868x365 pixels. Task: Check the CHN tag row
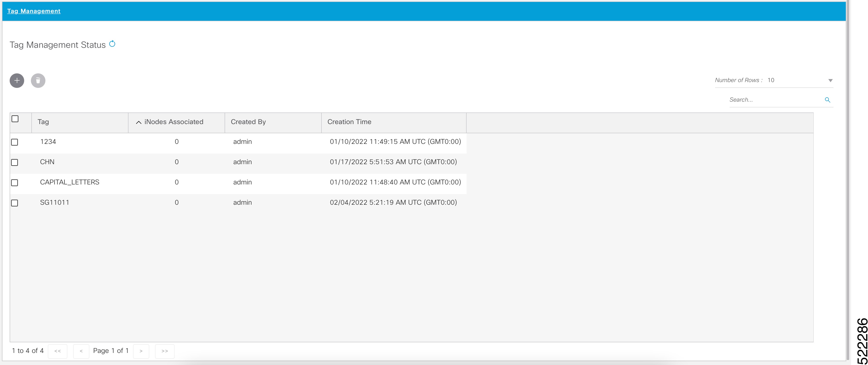15,163
